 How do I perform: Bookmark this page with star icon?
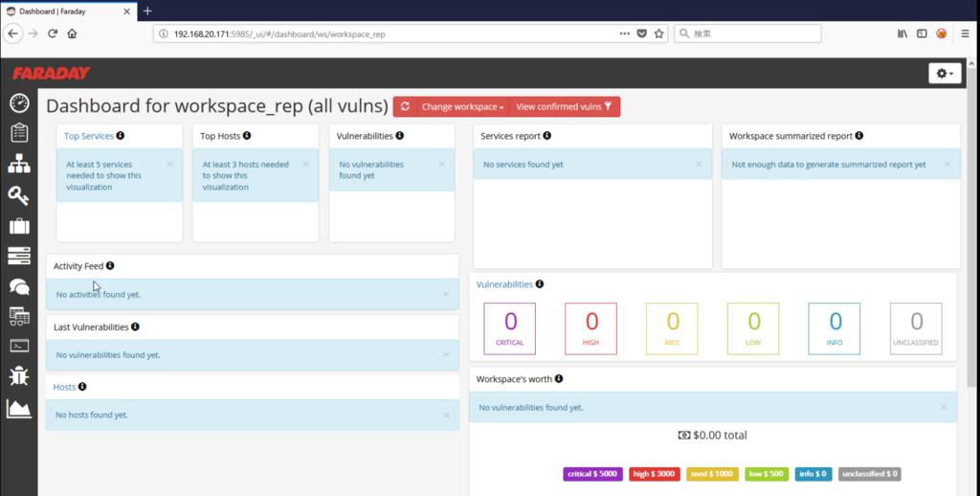(658, 34)
